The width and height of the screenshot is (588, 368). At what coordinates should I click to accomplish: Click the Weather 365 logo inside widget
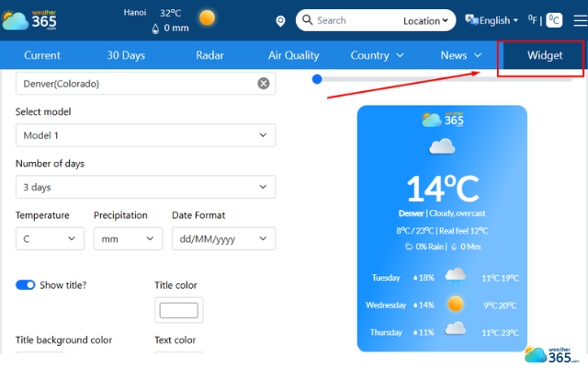point(443,120)
